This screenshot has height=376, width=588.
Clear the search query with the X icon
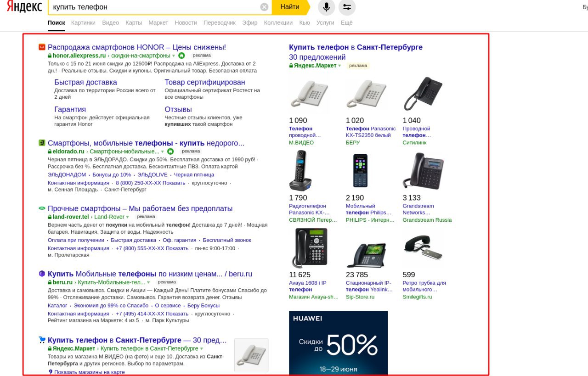264,7
